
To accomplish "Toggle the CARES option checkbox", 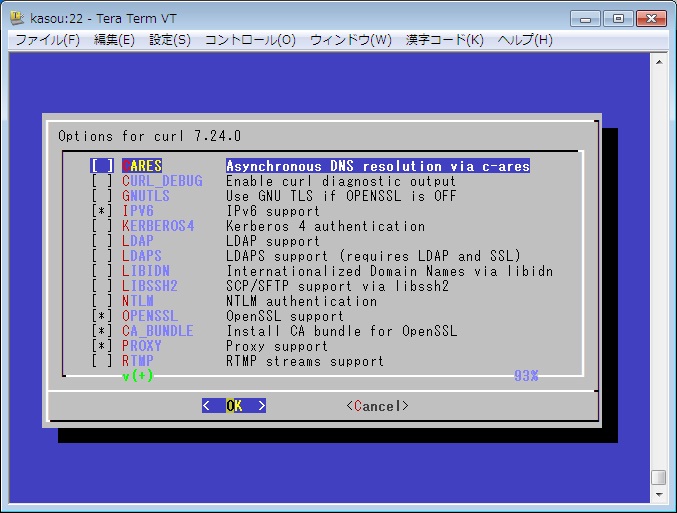I will pos(102,166).
